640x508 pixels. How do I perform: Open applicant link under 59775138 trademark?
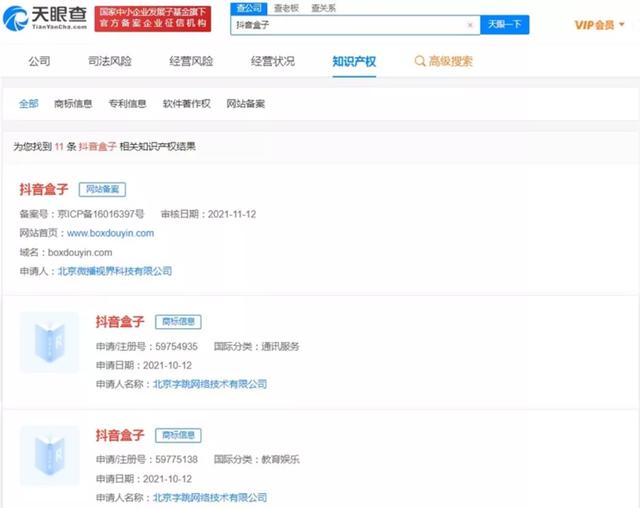[x=210, y=497]
